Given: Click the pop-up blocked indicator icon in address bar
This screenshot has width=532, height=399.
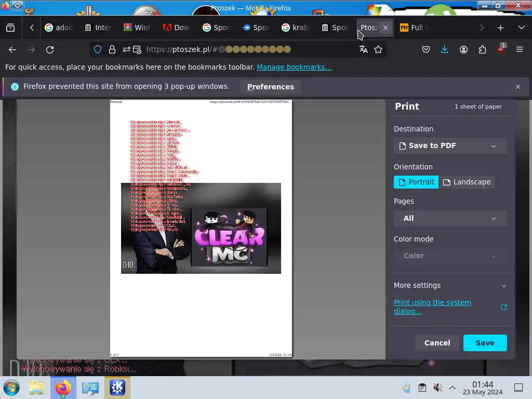Looking at the screenshot, I should [137, 49].
